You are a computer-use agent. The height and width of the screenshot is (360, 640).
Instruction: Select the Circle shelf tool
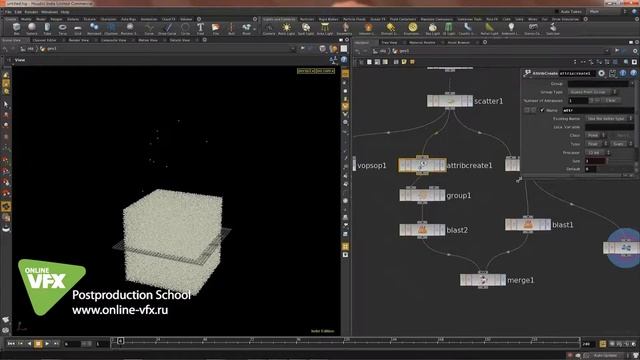(x=185, y=29)
